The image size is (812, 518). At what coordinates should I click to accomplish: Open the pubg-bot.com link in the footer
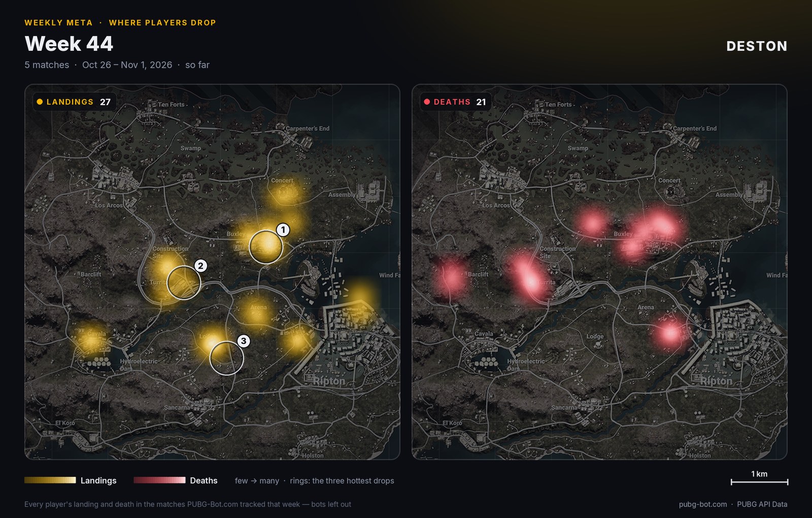[x=703, y=504]
